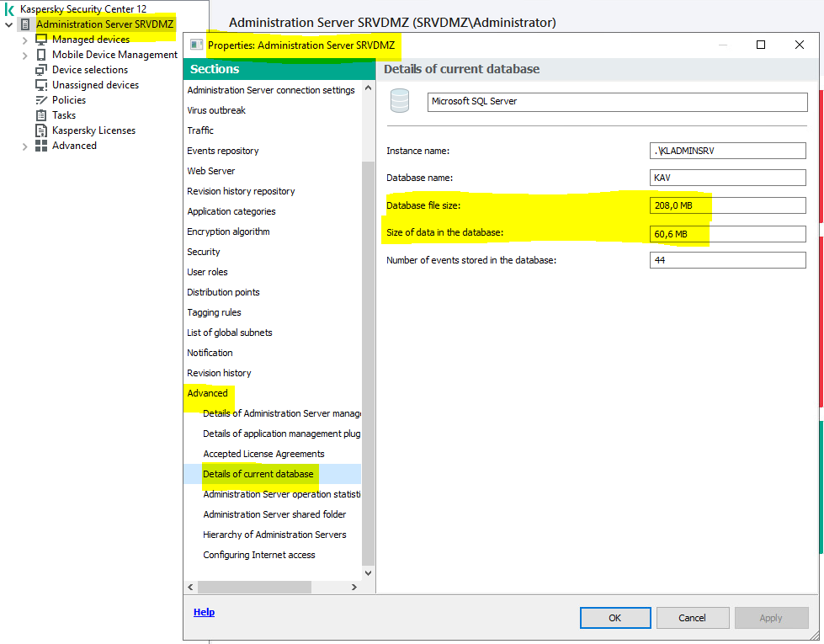This screenshot has height=644, width=824.
Task: Open the Revision history section
Action: tap(219, 373)
